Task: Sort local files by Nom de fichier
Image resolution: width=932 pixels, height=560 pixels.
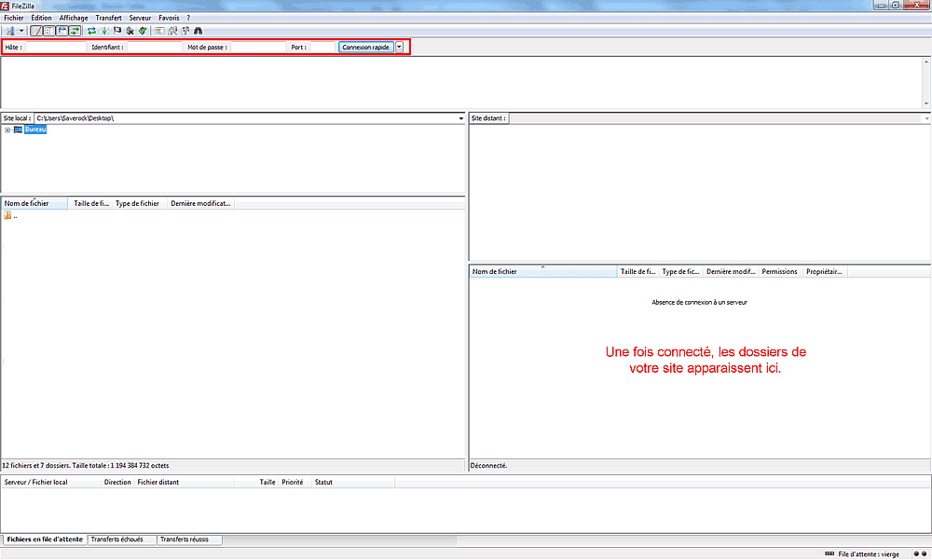Action: pyautogui.click(x=34, y=203)
